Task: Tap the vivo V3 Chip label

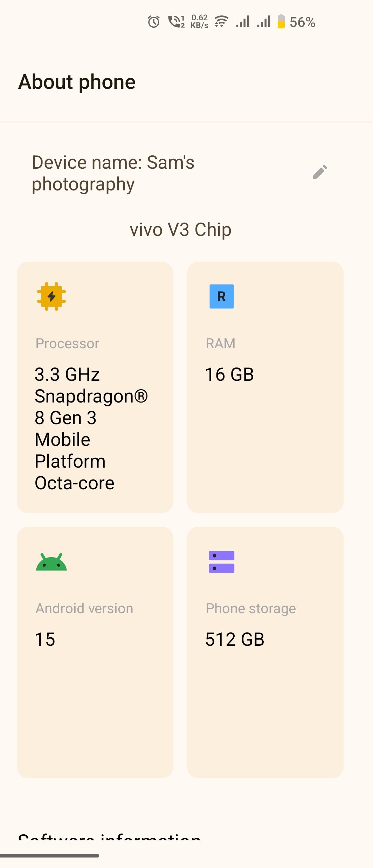Action: (180, 230)
